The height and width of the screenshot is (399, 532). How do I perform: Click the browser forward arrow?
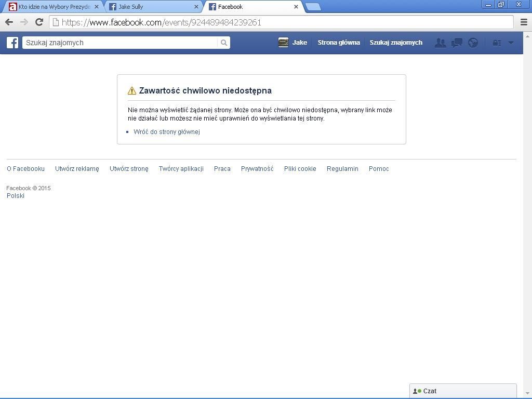(x=24, y=22)
